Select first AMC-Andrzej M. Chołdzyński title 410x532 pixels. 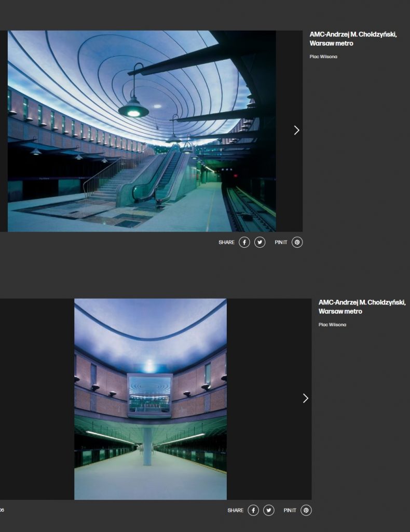(353, 38)
